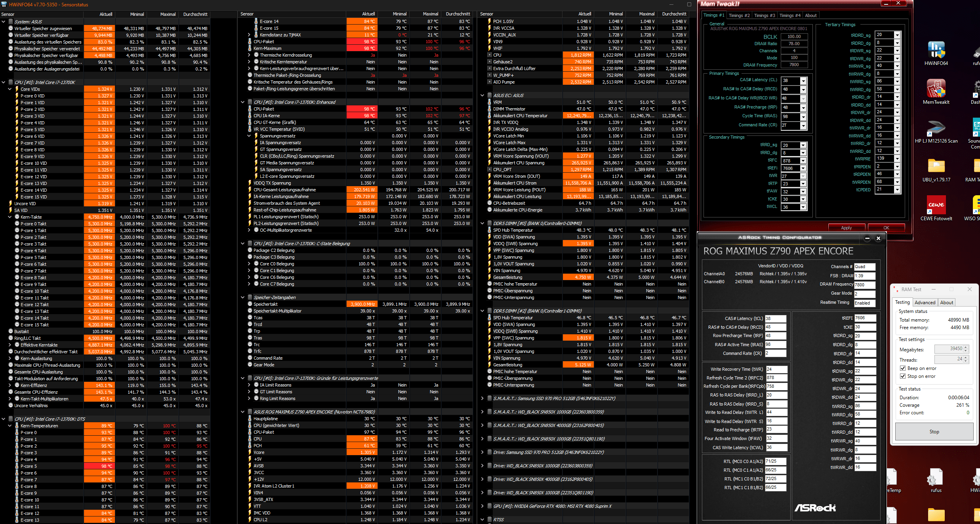Viewport: 980px width, 524px height.
Task: Collapse the Speicher-Zeitangaben group
Action: tap(243, 297)
